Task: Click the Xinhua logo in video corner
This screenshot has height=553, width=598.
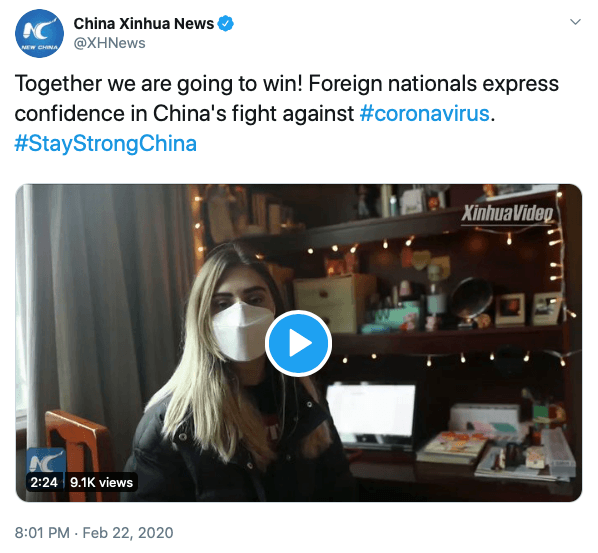Action: (x=46, y=461)
